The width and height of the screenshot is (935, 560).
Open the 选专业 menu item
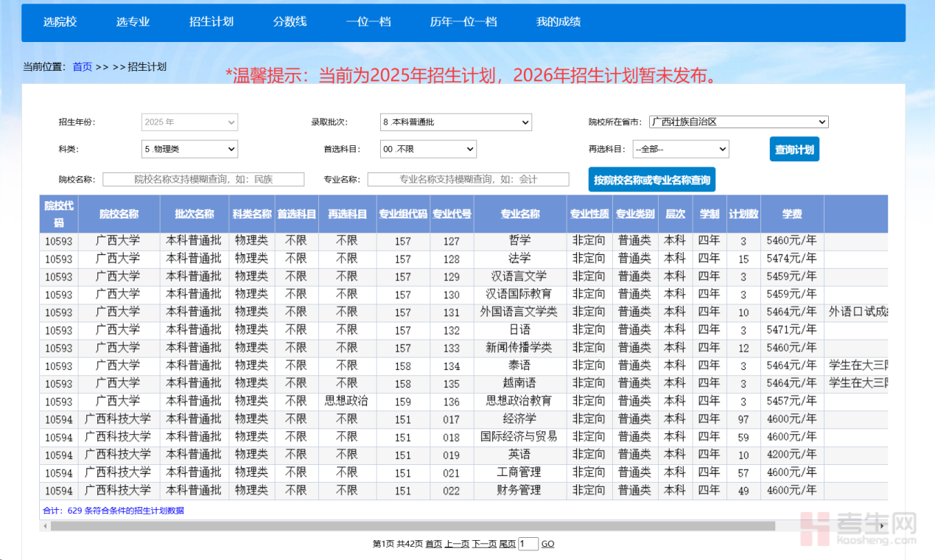coord(133,22)
